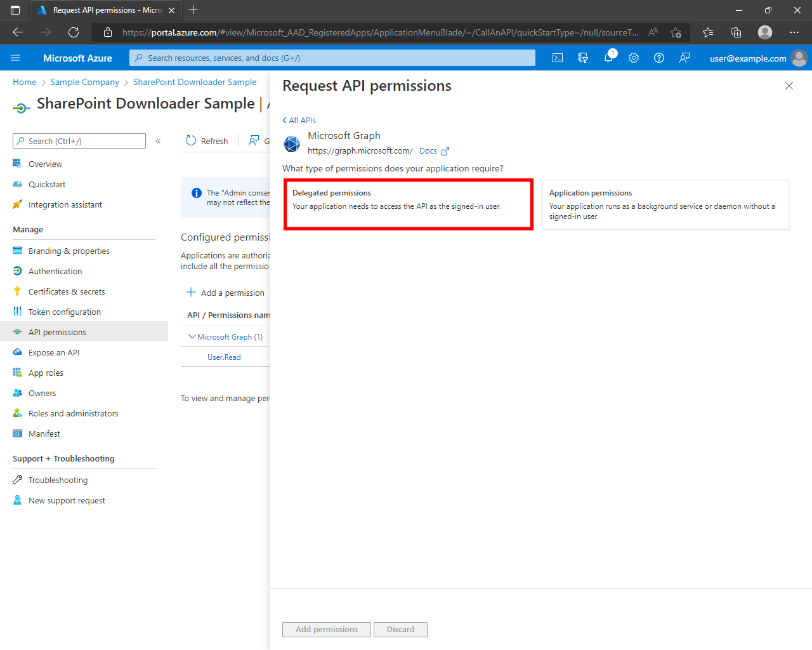Image resolution: width=812 pixels, height=650 pixels.
Task: Close the Request API permissions panel
Action: pyautogui.click(x=789, y=86)
